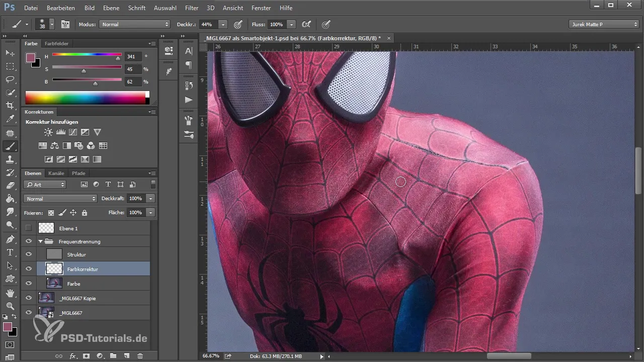This screenshot has height=362, width=644.
Task: Hide the _MGL6667 layer
Action: 29,313
